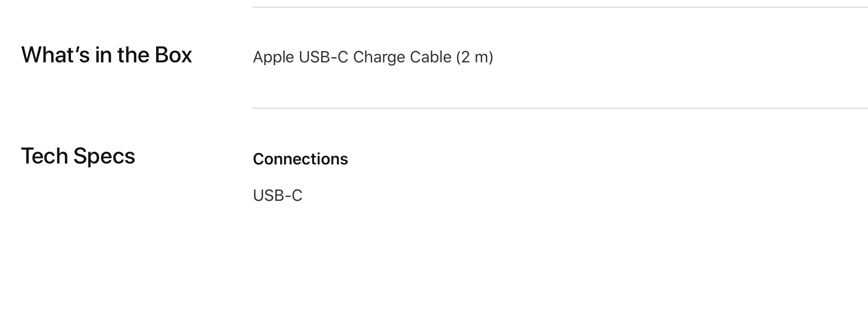Click the word "What's" in the heading
The width and height of the screenshot is (868, 327).
(55, 55)
